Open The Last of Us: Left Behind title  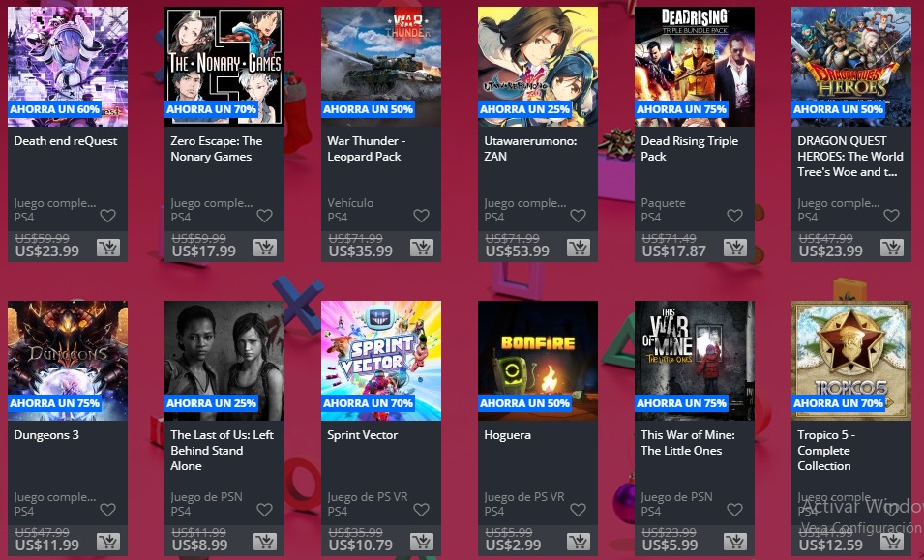223,451
